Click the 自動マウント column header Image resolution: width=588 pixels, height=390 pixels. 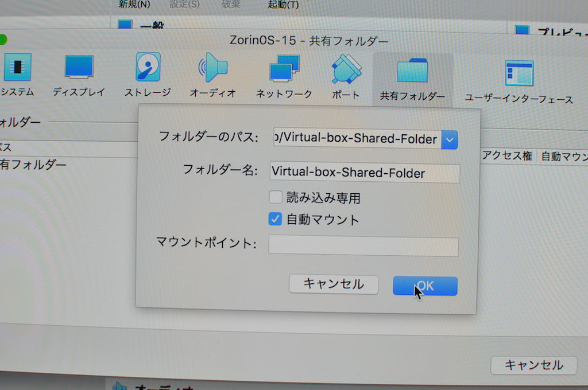click(564, 157)
